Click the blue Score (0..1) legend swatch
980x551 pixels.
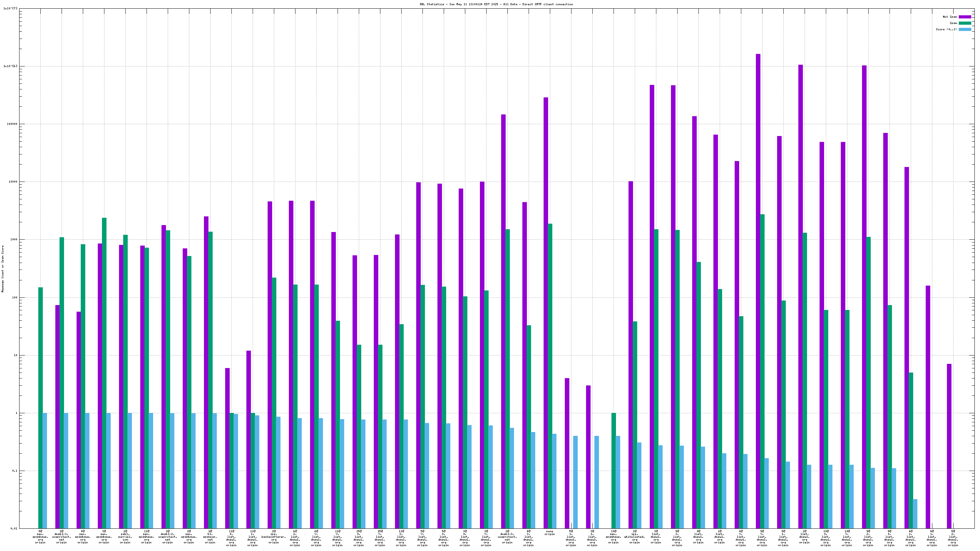coord(964,29)
